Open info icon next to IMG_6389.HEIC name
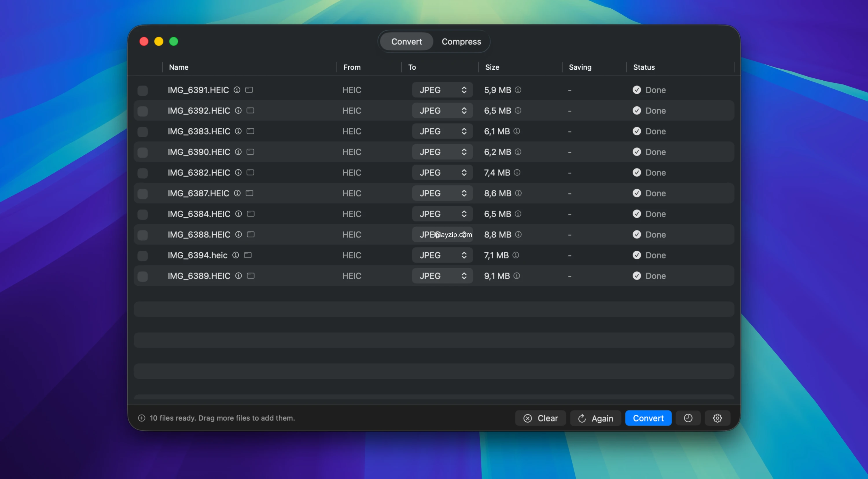This screenshot has height=479, width=868. 239,276
